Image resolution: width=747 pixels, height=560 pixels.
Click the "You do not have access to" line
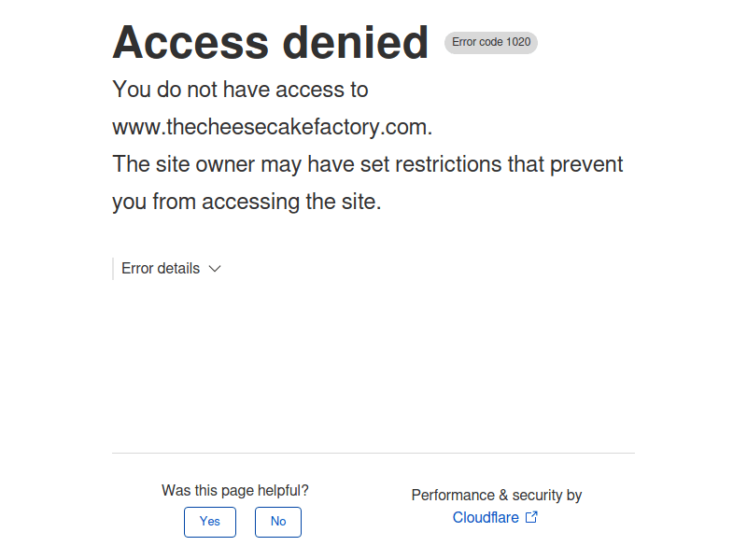point(240,90)
